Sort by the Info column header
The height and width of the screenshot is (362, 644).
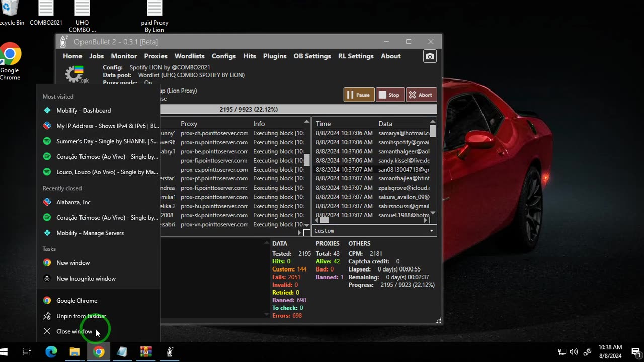pos(259,124)
